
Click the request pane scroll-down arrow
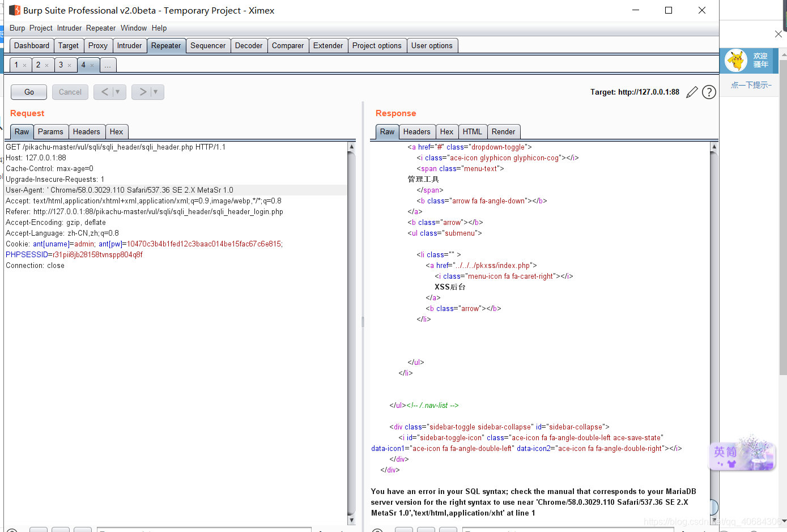(x=351, y=520)
